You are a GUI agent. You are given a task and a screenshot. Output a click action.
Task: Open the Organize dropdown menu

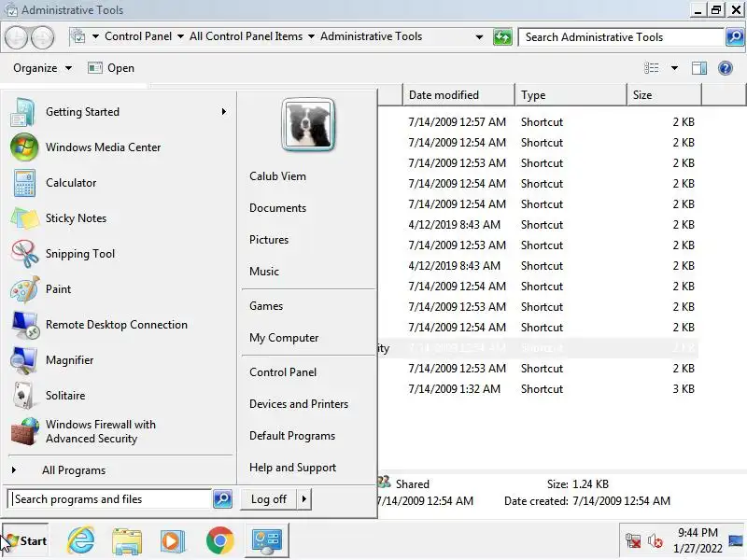point(42,68)
